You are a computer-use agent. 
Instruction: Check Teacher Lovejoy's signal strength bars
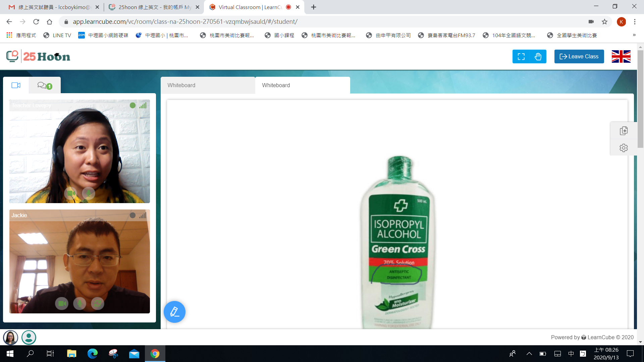(143, 105)
